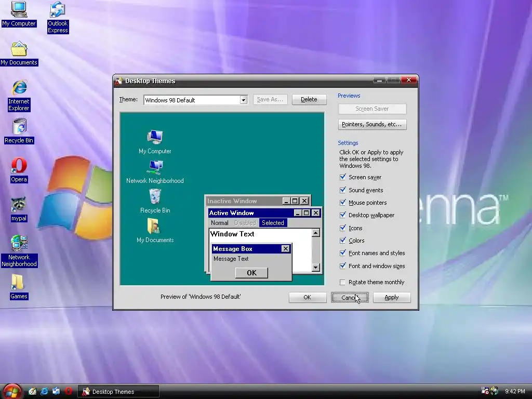Click Cancel in the Desktop Themes dialog
532x399 pixels.
click(350, 298)
